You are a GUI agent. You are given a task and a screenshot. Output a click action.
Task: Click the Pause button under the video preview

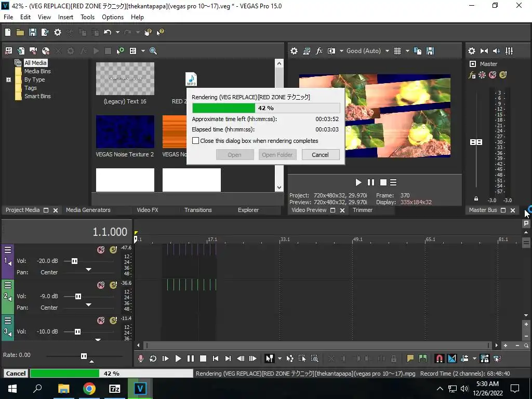pos(370,182)
